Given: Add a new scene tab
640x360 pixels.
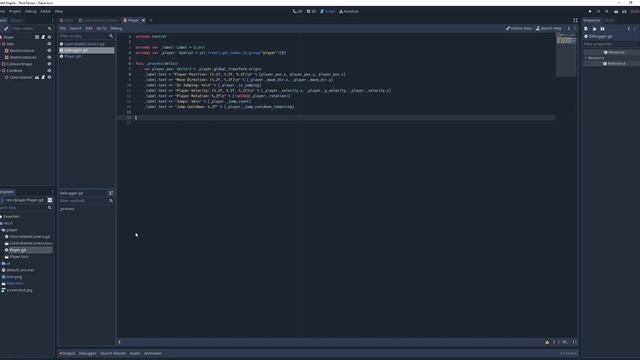Looking at the screenshot, I should coord(151,20).
